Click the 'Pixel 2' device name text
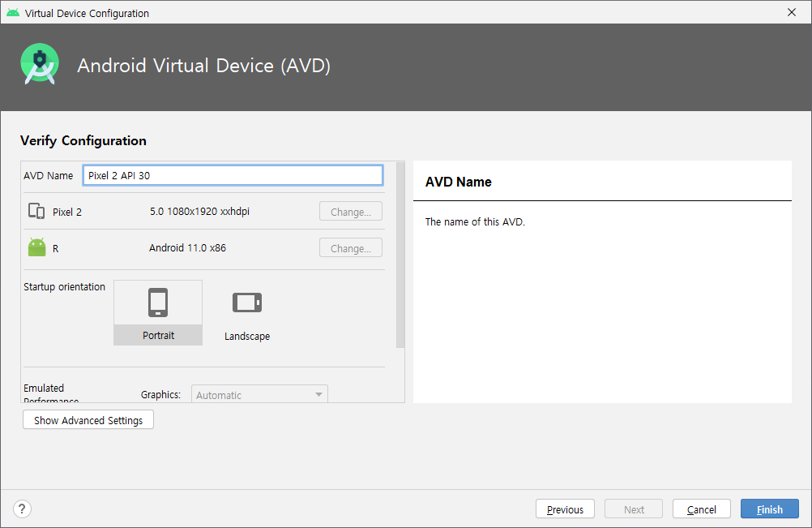 [x=67, y=212]
